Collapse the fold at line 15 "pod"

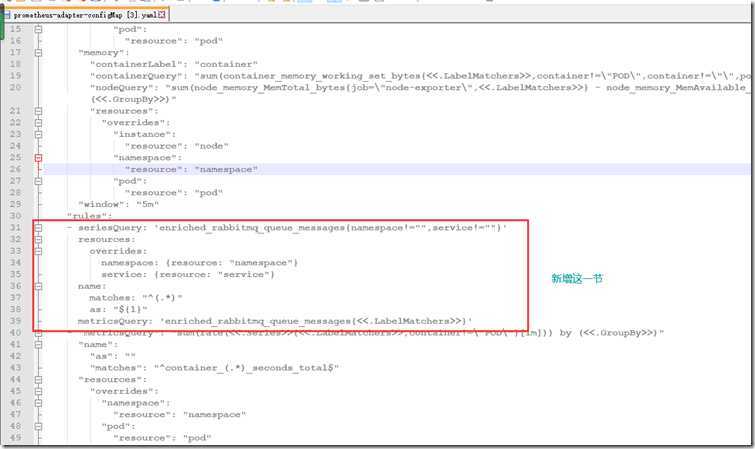(x=38, y=29)
